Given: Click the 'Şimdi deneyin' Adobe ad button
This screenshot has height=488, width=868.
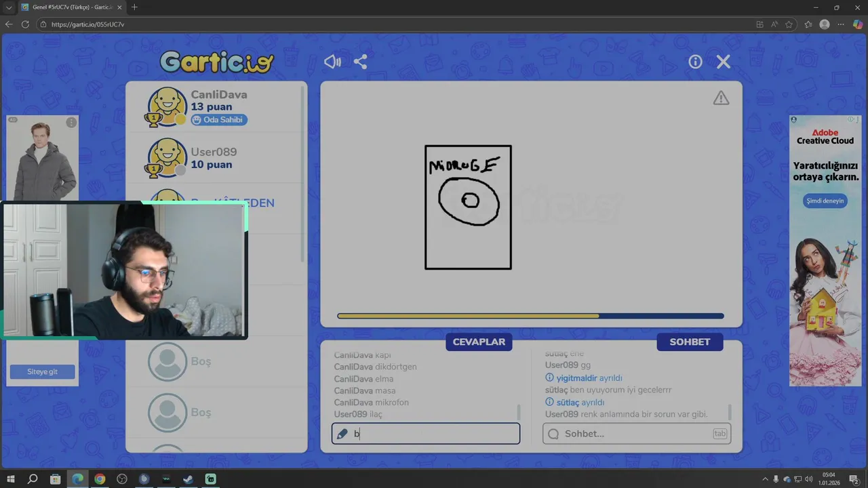Looking at the screenshot, I should (825, 201).
